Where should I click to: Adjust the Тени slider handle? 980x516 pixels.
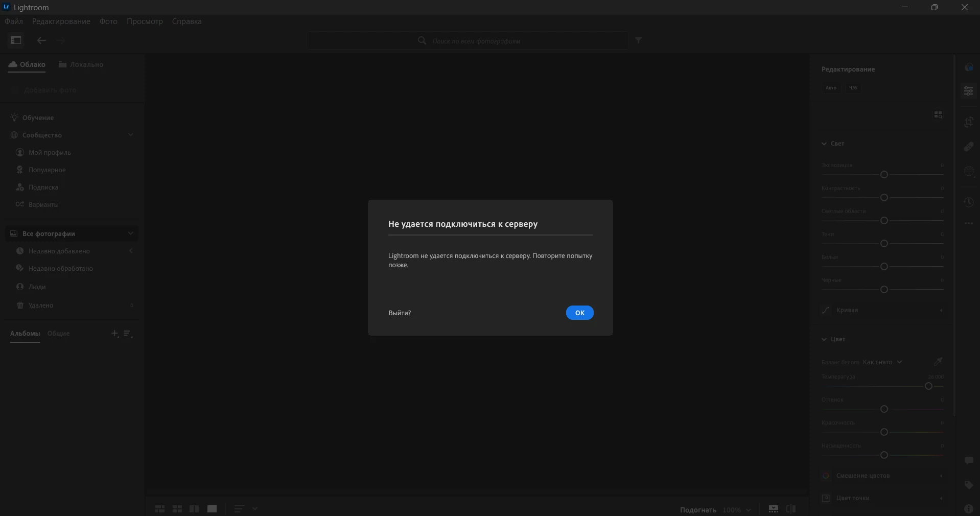coord(884,244)
